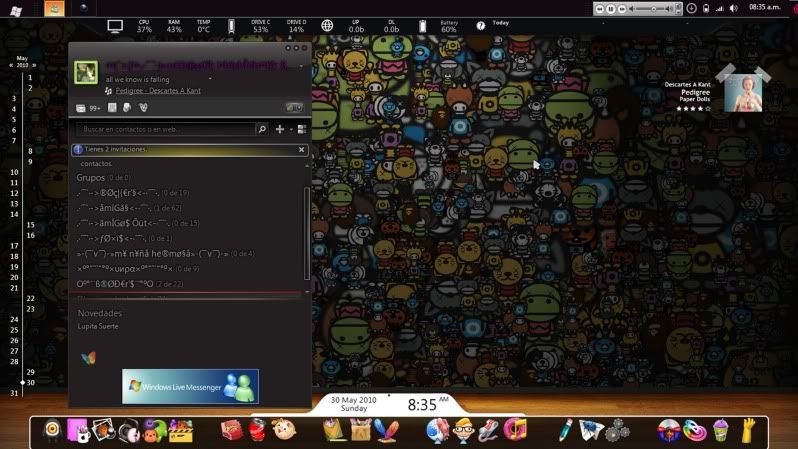798x449 pixels.
Task: Pause playback in the mini player
Action: pos(610,9)
